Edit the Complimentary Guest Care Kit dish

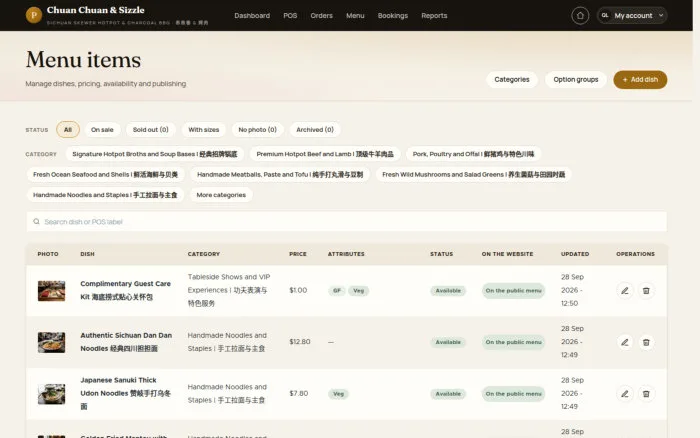point(625,291)
